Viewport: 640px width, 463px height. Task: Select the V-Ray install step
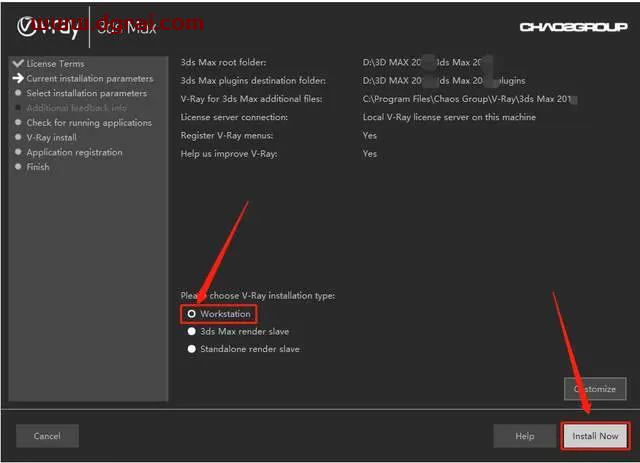pyautogui.click(x=51, y=137)
